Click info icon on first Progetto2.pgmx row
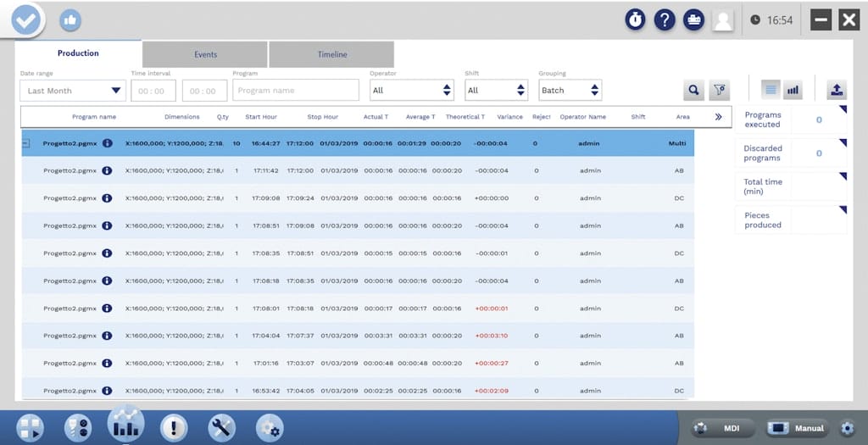 click(108, 143)
